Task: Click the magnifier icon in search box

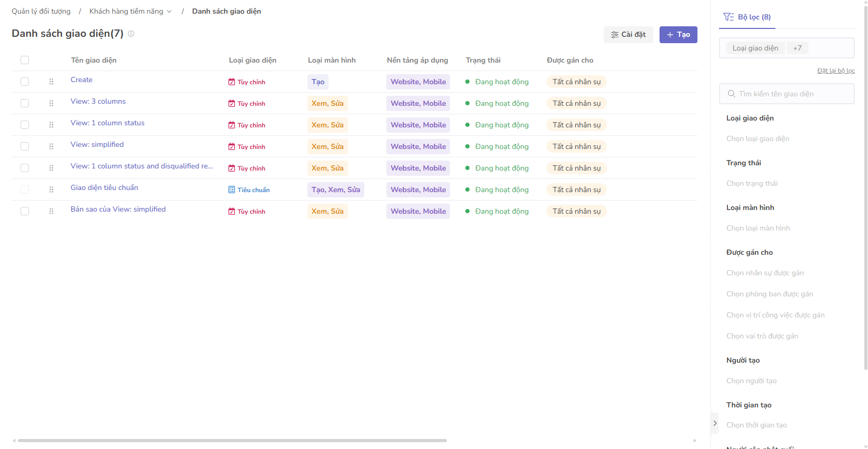Action: pos(731,94)
